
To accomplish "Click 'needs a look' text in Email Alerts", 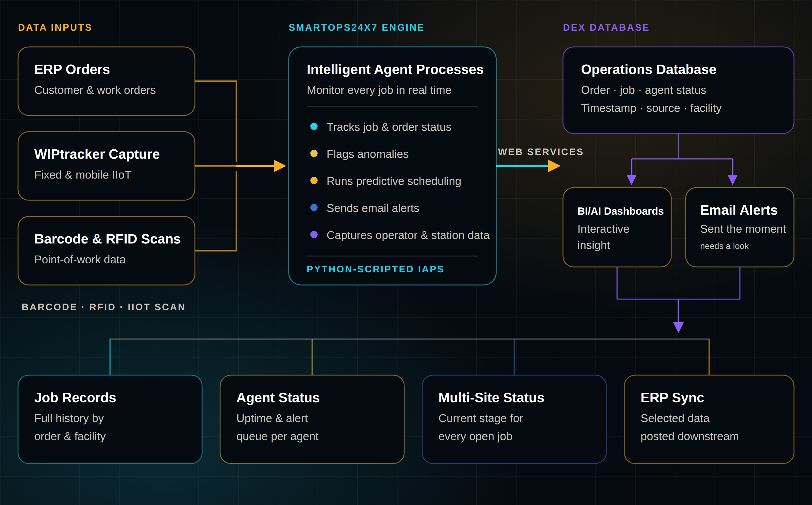I will [724, 246].
